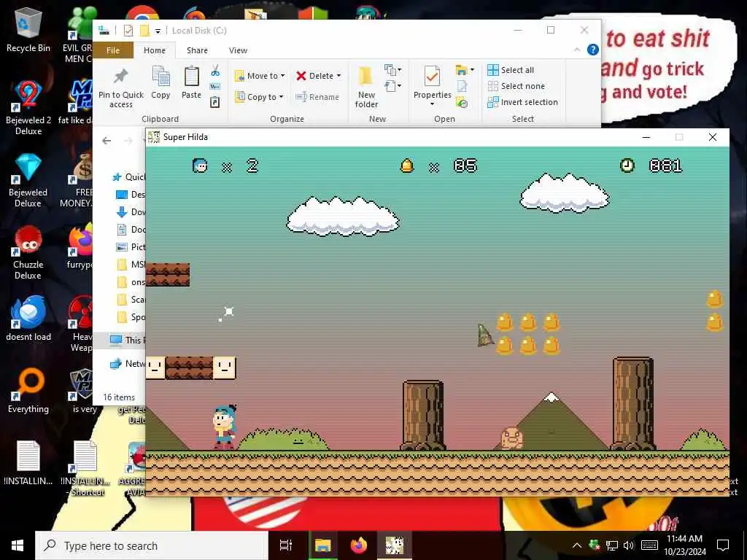Image resolution: width=747 pixels, height=560 pixels.
Task: Click the Copy path icon
Action: tap(215, 86)
